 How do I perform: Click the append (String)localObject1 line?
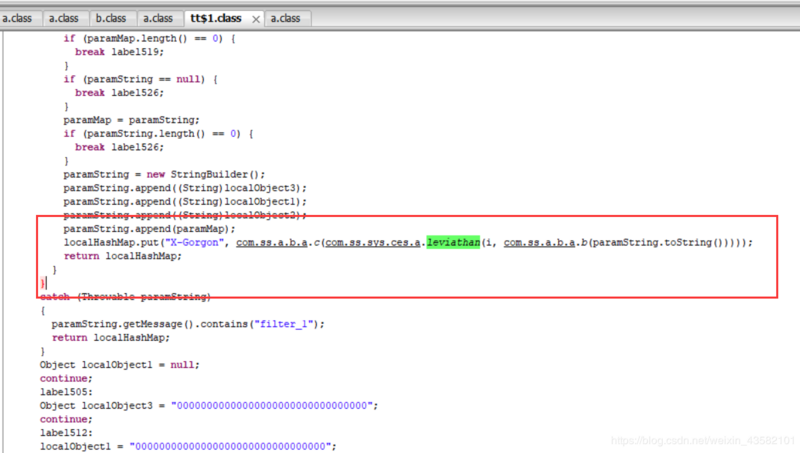[185, 202]
